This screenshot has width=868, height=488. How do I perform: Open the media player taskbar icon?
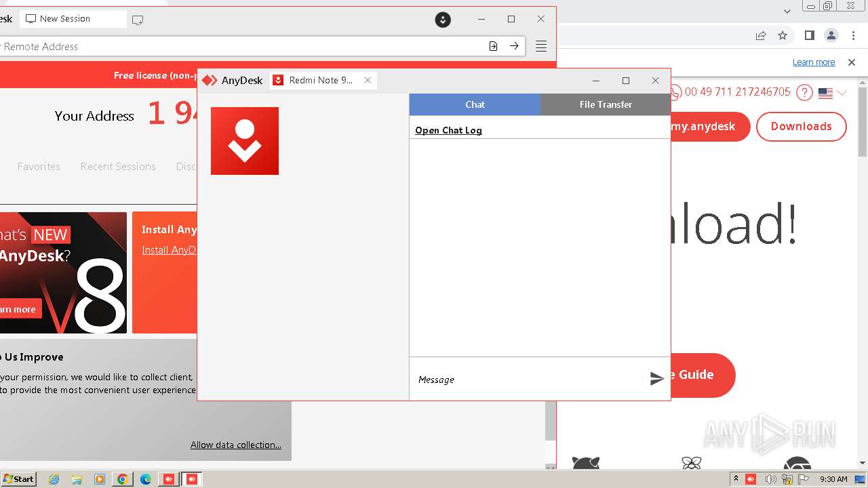(x=100, y=479)
